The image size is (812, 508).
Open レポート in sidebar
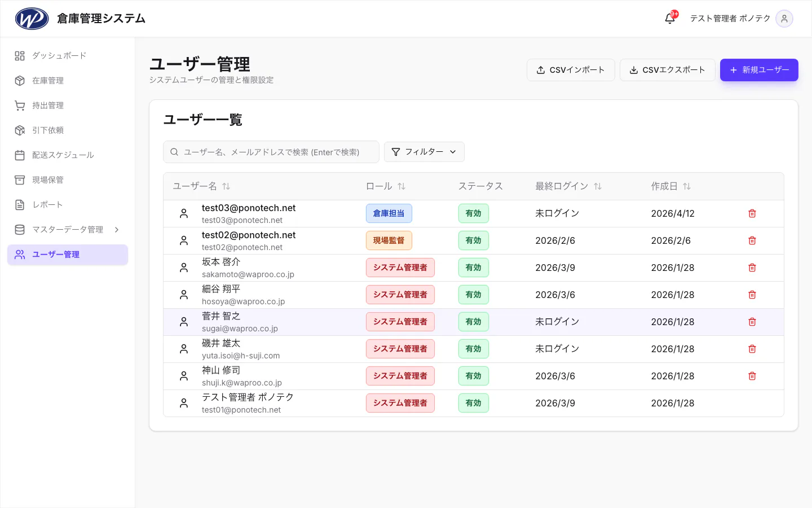coord(68,205)
